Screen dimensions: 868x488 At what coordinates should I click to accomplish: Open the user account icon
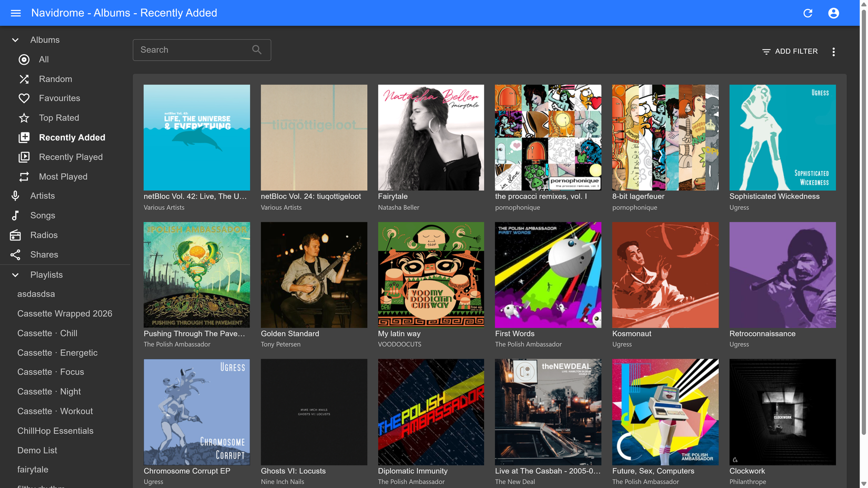pos(834,13)
